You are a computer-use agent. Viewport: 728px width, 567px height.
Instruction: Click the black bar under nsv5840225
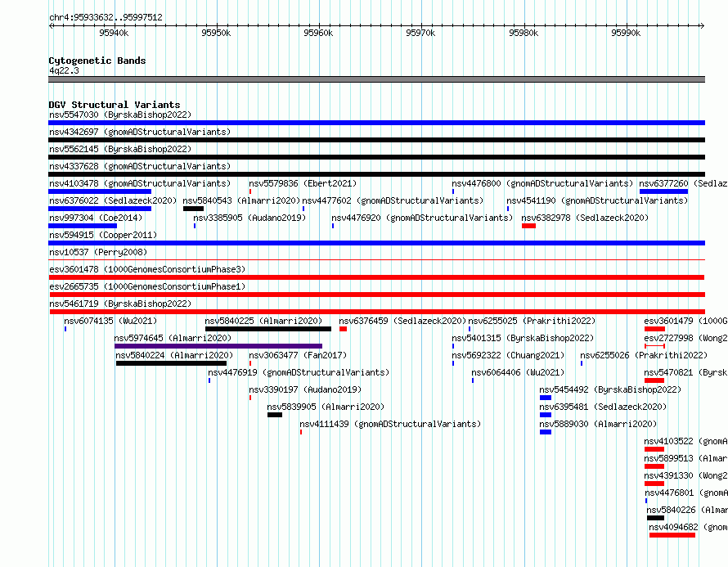point(268,329)
